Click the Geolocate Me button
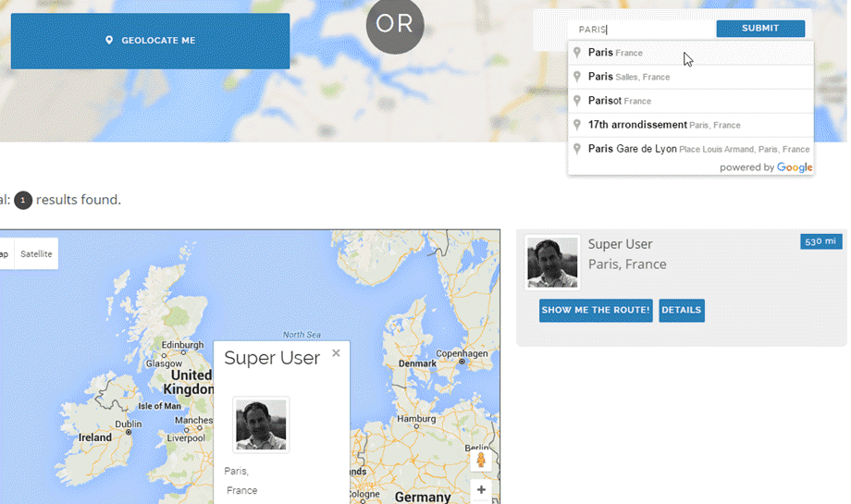 [150, 41]
